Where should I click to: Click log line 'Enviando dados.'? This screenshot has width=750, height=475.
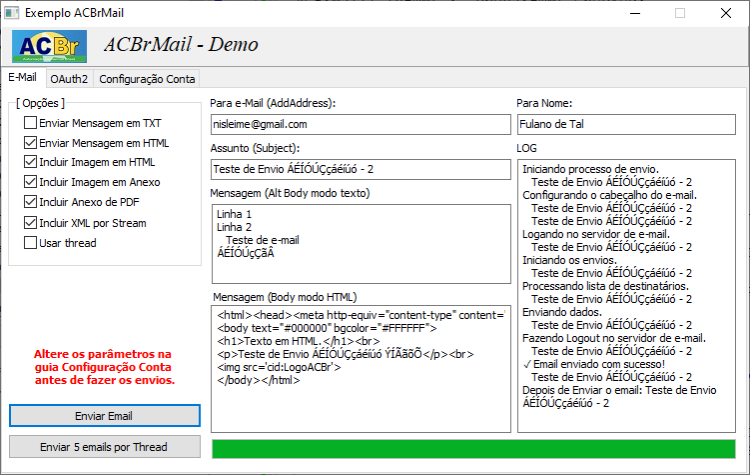562,312
